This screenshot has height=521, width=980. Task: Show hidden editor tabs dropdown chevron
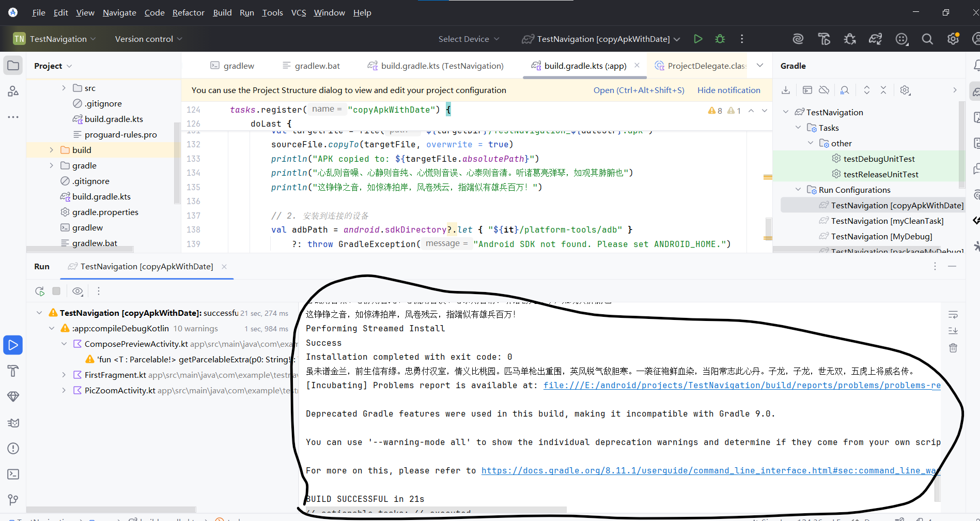[x=760, y=66]
